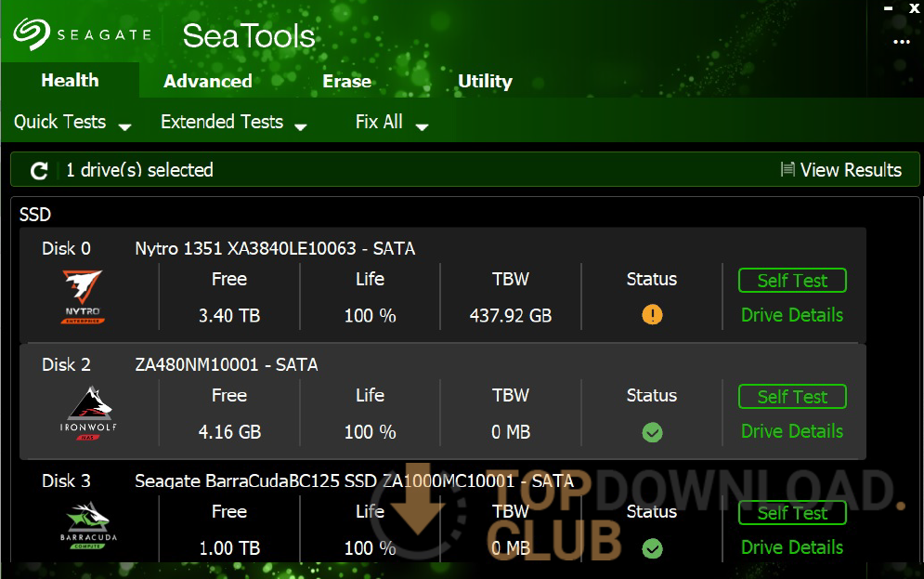Viewport: 924px width, 579px height.
Task: Open the three-dots more options menu
Action: point(901,42)
